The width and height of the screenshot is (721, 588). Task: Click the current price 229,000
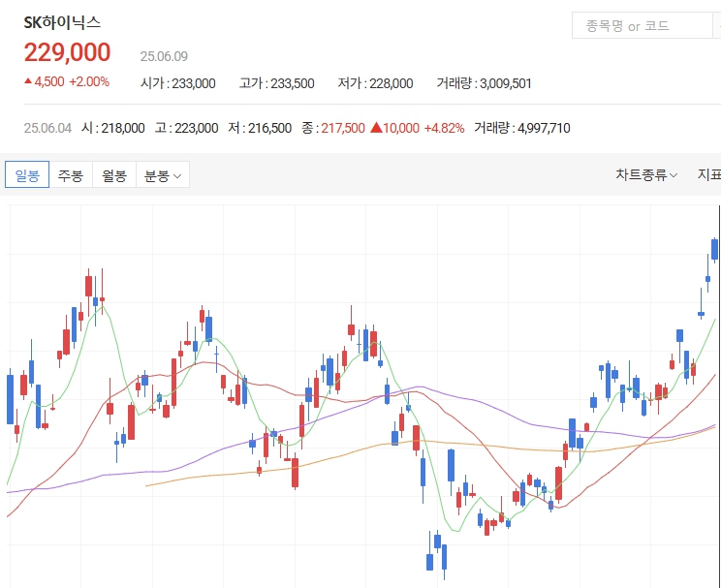[x=67, y=52]
